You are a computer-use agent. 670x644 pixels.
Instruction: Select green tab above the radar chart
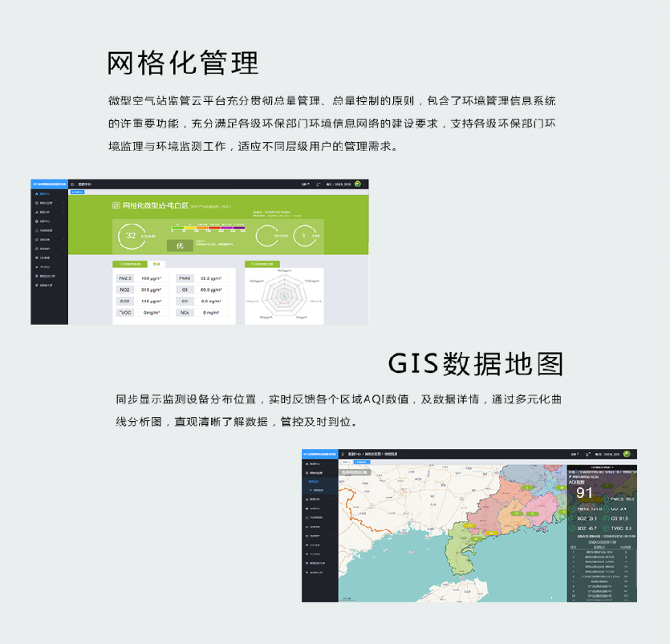[x=262, y=263]
